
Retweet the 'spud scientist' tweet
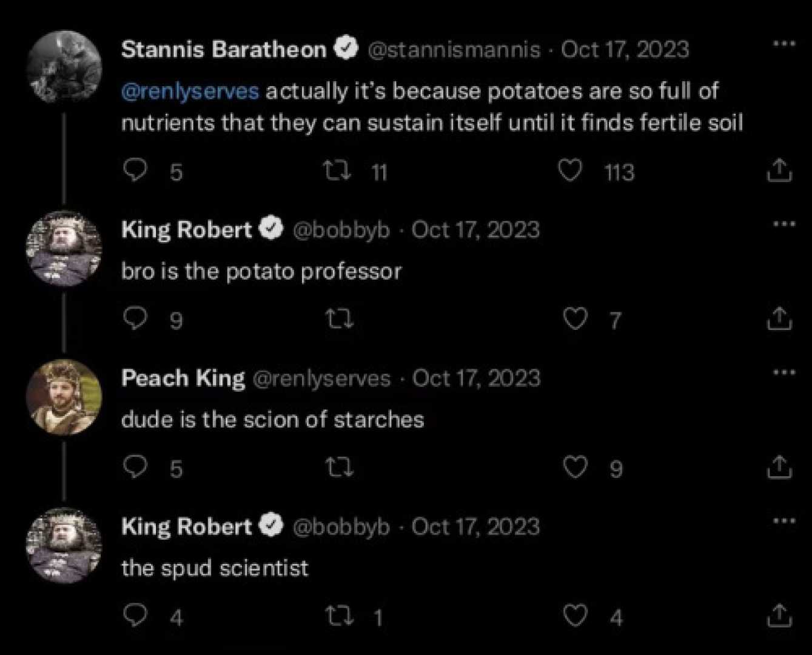click(x=337, y=616)
